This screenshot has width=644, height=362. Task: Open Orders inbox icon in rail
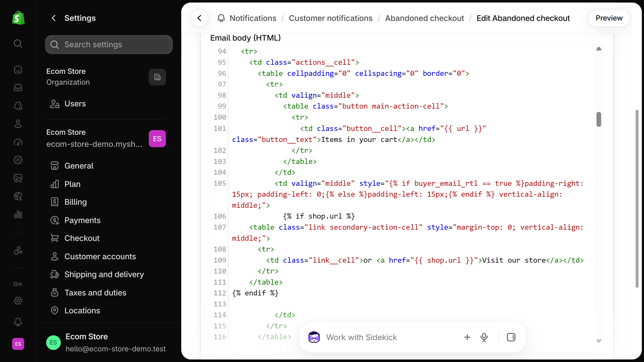[18, 87]
